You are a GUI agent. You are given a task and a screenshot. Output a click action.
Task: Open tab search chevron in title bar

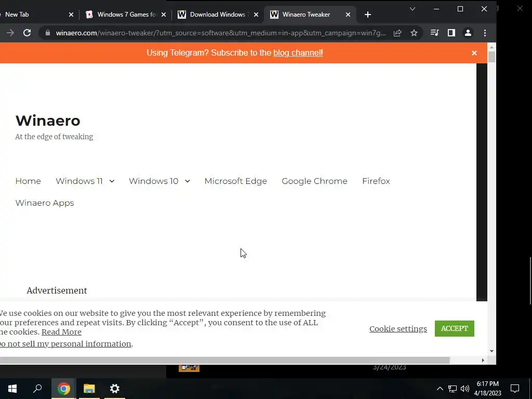click(x=413, y=9)
